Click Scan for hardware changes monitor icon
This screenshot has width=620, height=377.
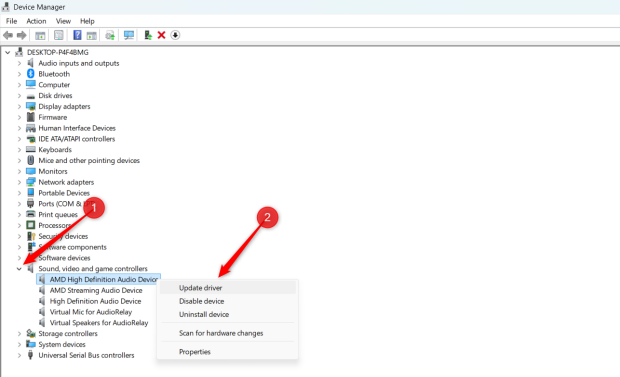pos(129,35)
